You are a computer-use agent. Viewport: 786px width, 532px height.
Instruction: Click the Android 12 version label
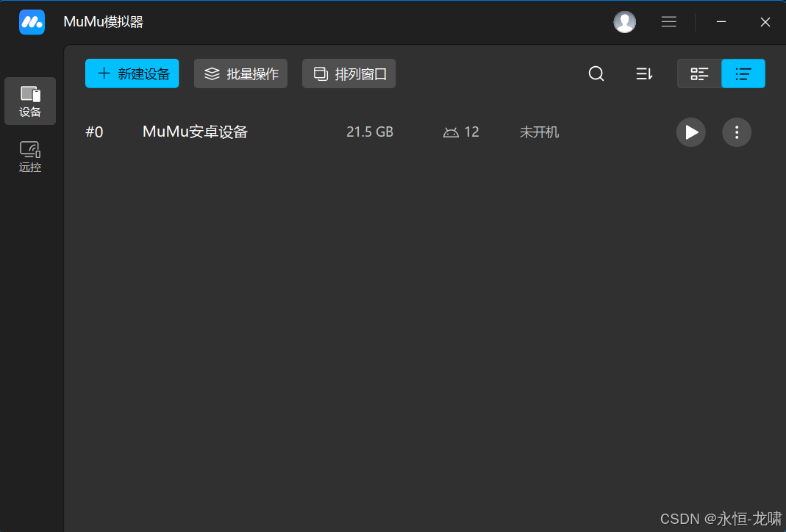coord(461,132)
